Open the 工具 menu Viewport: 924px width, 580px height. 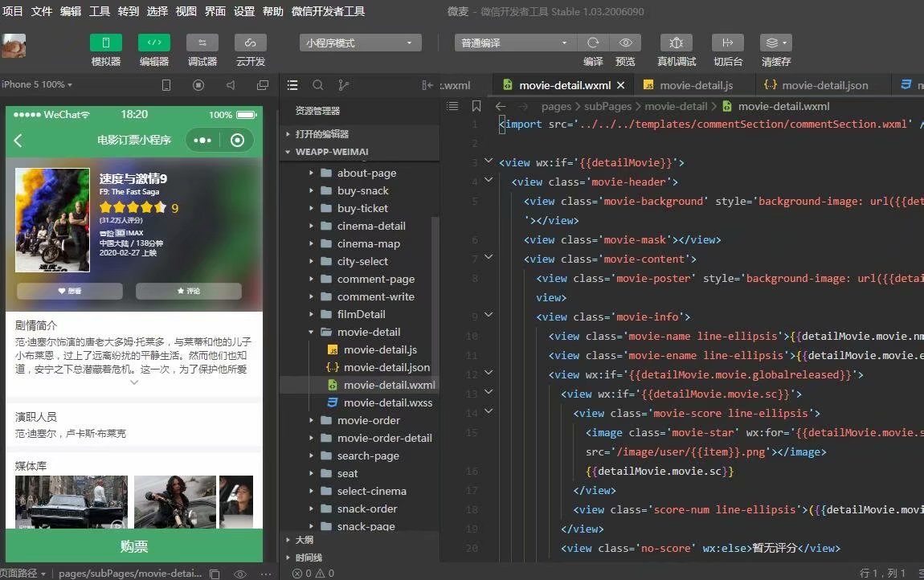100,11
